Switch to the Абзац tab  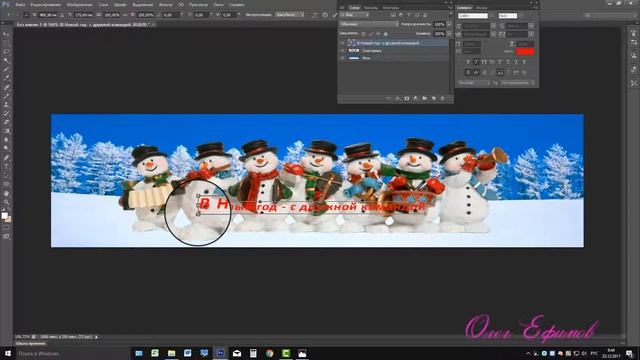click(x=482, y=7)
